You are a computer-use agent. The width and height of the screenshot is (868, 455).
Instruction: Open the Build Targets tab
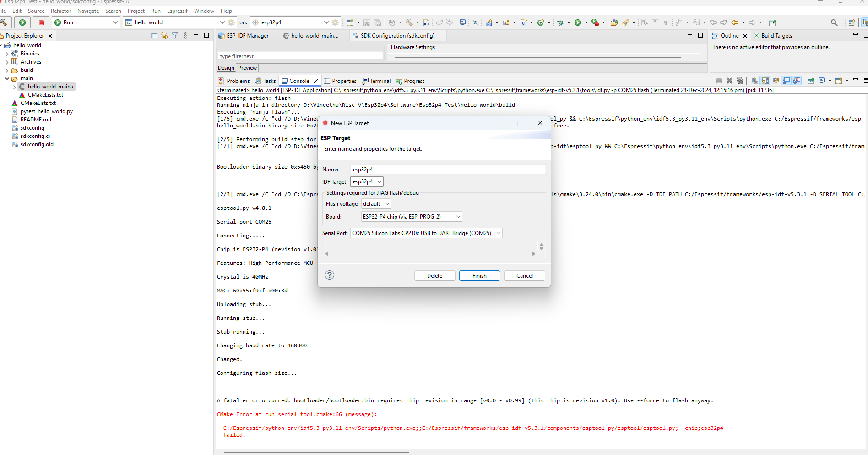point(773,35)
